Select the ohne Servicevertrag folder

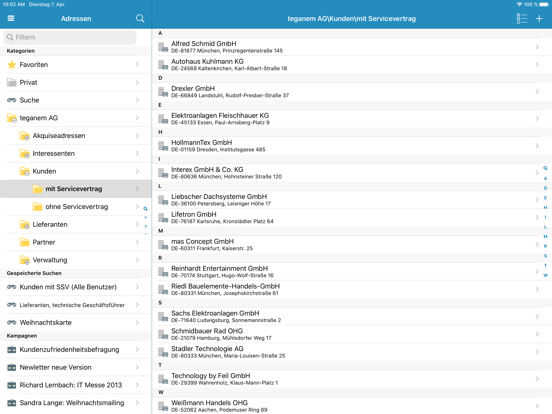[76, 207]
